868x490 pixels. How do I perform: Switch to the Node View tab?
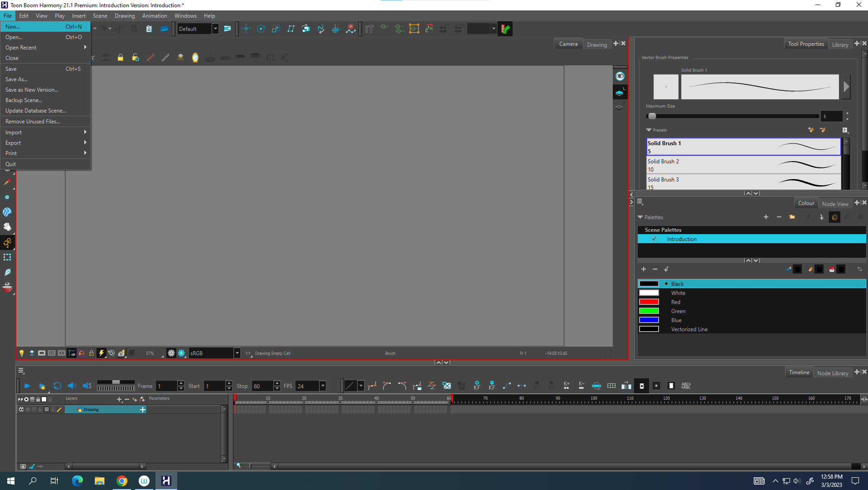835,204
